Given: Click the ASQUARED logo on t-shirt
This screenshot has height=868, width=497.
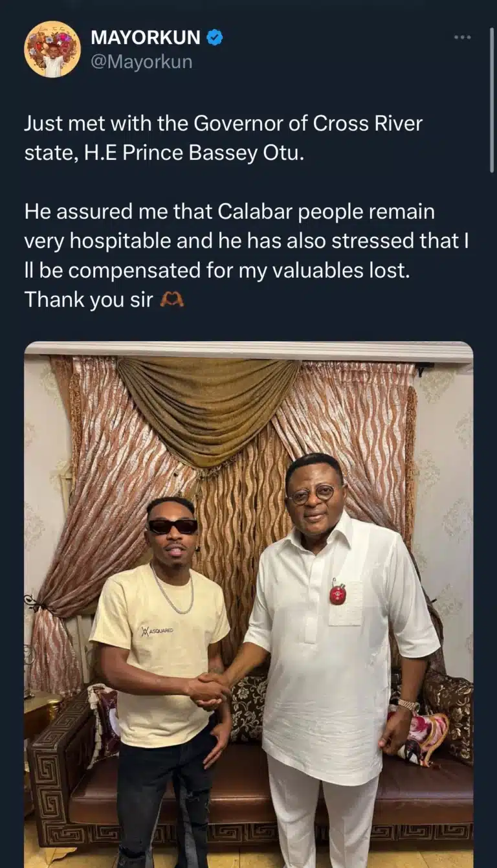Looking at the screenshot, I should pyautogui.click(x=157, y=630).
